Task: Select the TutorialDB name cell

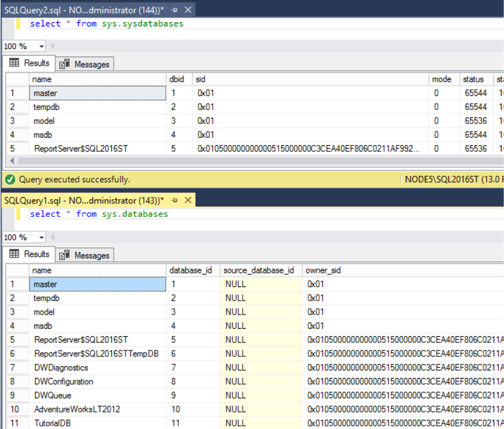Action: [x=52, y=423]
